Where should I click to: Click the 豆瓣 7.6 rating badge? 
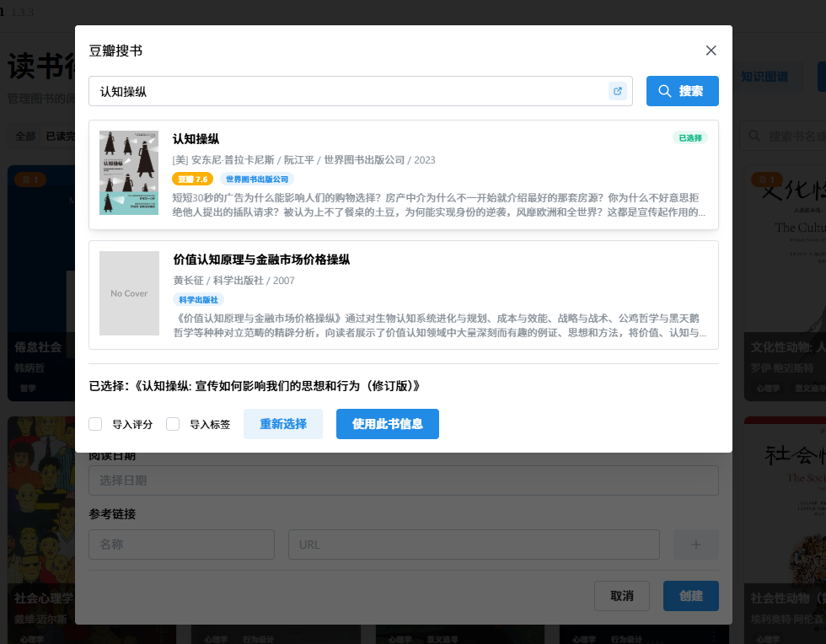191,179
